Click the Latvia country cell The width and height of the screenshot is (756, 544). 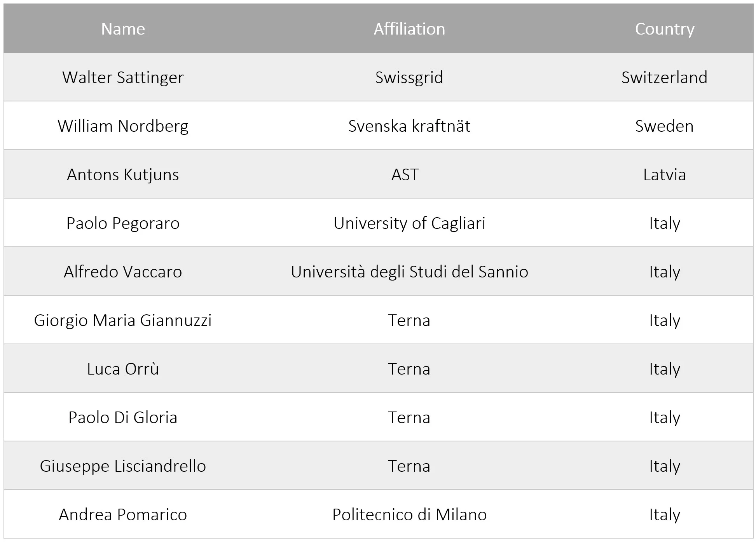click(x=665, y=174)
